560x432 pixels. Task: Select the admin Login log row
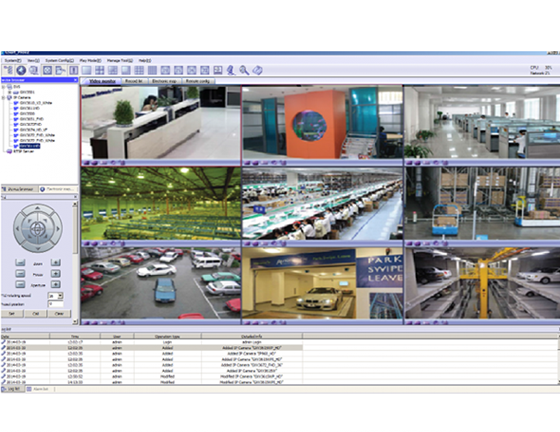[x=152, y=342]
